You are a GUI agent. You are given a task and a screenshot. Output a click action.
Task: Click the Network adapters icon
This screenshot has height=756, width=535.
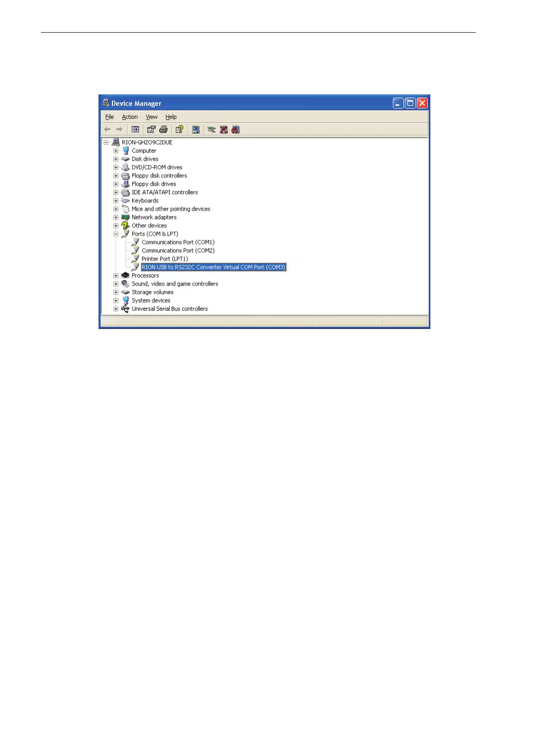tap(125, 217)
